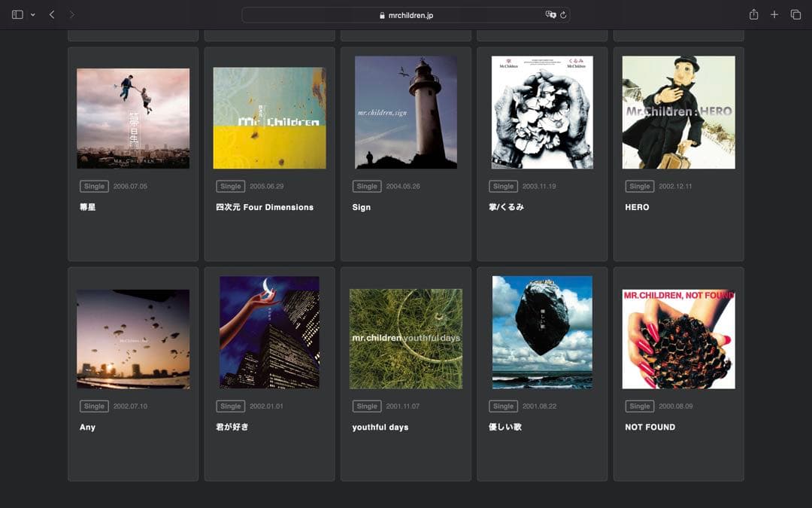The width and height of the screenshot is (812, 508).
Task: Open the Any parachutes cover thumbnail
Action: [133, 339]
